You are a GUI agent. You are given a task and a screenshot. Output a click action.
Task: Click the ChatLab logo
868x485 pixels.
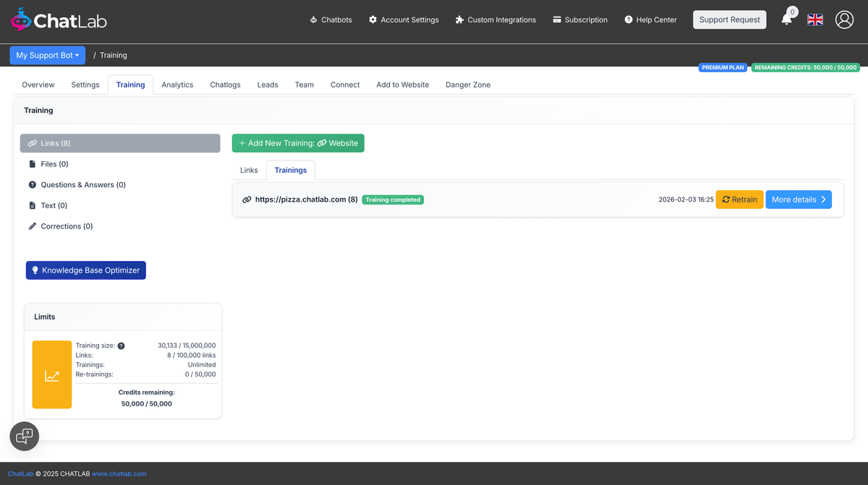pos(59,20)
